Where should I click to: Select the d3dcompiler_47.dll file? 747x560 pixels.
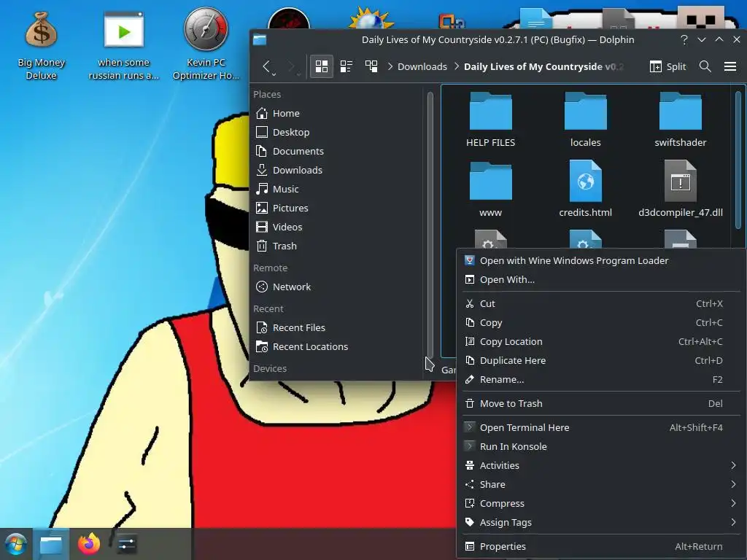[681, 190]
